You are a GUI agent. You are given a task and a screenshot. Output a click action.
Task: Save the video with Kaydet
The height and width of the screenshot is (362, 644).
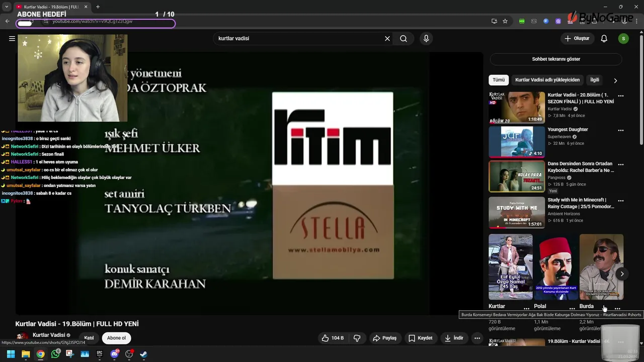[x=420, y=338]
